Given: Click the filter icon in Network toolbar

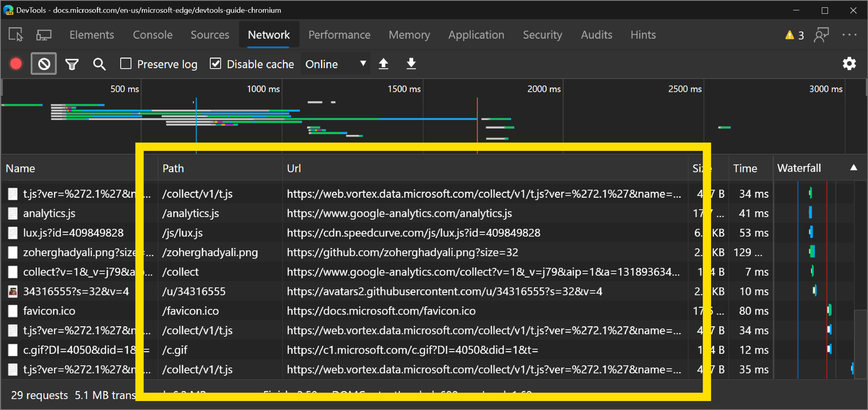Looking at the screenshot, I should coord(72,63).
